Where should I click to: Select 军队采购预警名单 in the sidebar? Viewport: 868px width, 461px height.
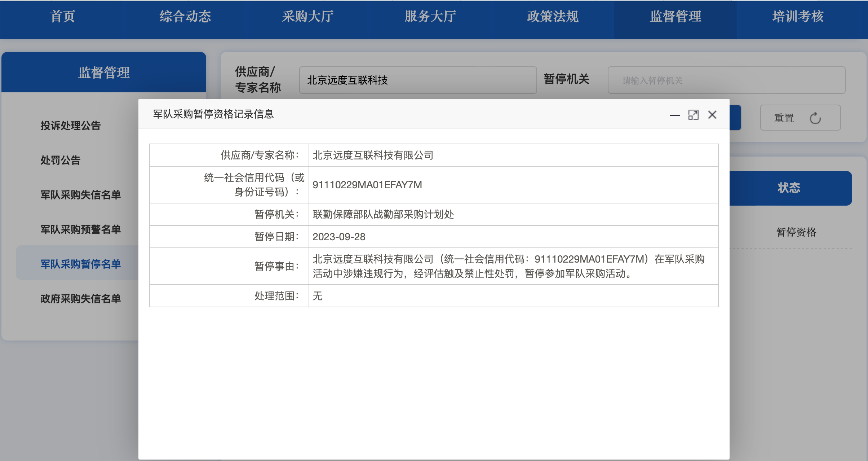81,229
